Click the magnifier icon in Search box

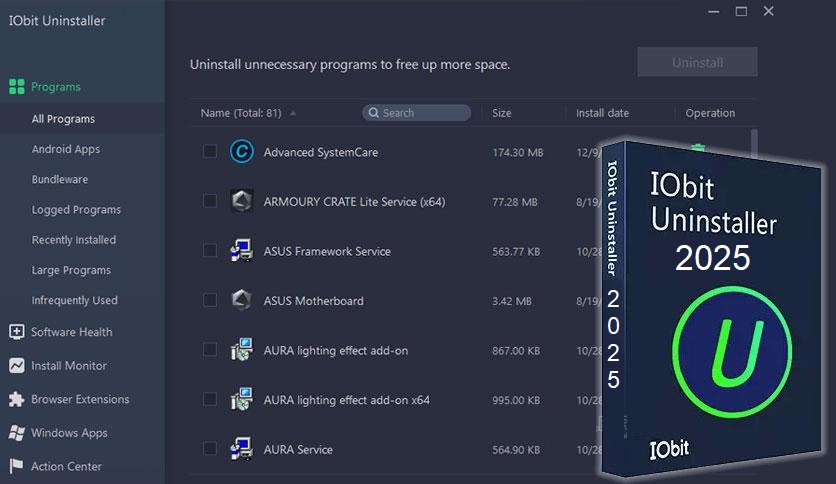tap(374, 112)
